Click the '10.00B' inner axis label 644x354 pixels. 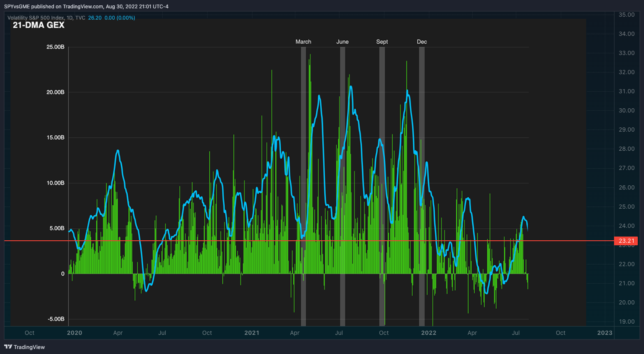[x=55, y=183]
